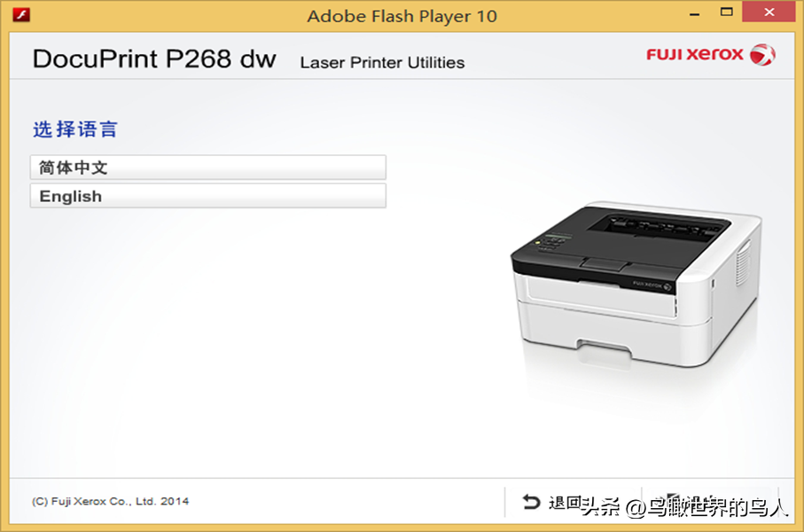Screen dimensions: 804x532
Task: Click the 选择语言 heading text
Action: coord(75,129)
